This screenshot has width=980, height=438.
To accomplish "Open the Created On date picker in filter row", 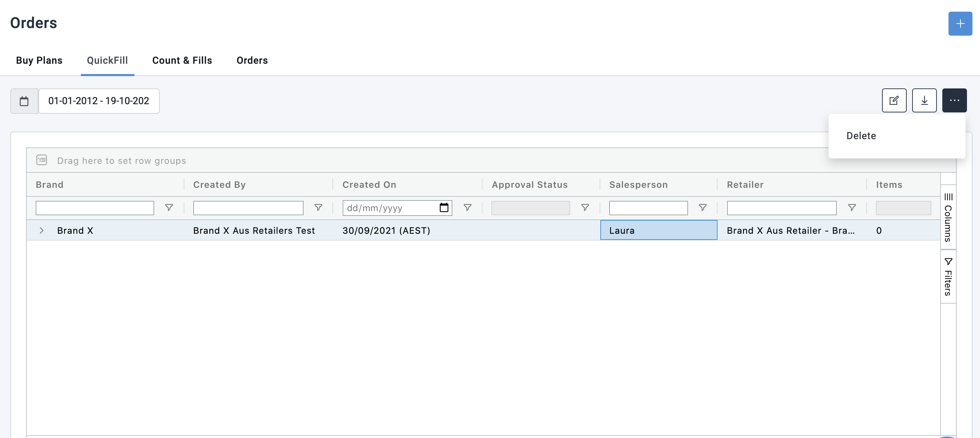I will click(444, 208).
